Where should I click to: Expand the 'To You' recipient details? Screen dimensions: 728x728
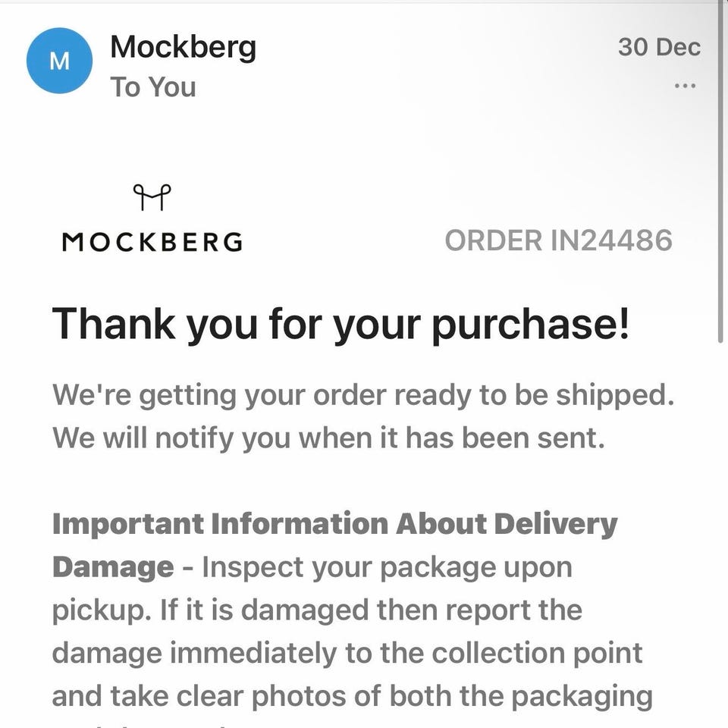point(153,87)
